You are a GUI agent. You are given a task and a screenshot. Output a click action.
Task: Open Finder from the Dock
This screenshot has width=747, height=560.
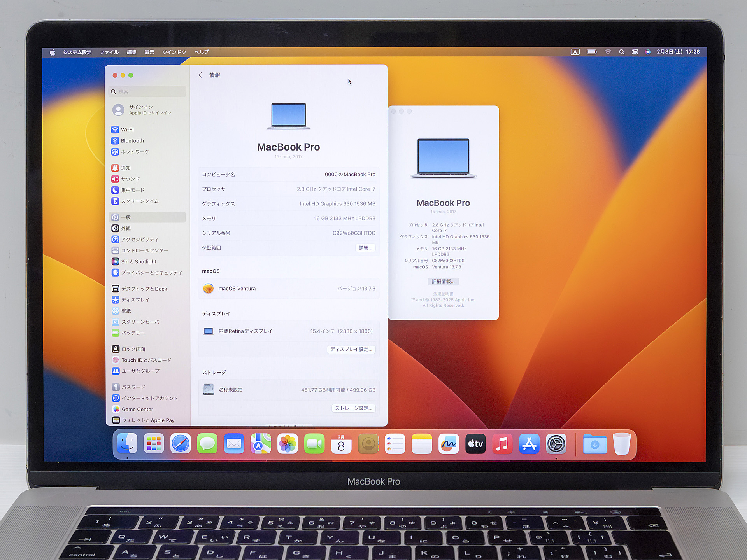[127, 444]
